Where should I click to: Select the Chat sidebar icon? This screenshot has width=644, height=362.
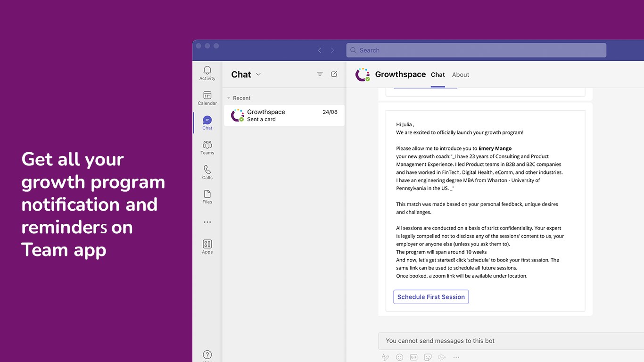[207, 123]
